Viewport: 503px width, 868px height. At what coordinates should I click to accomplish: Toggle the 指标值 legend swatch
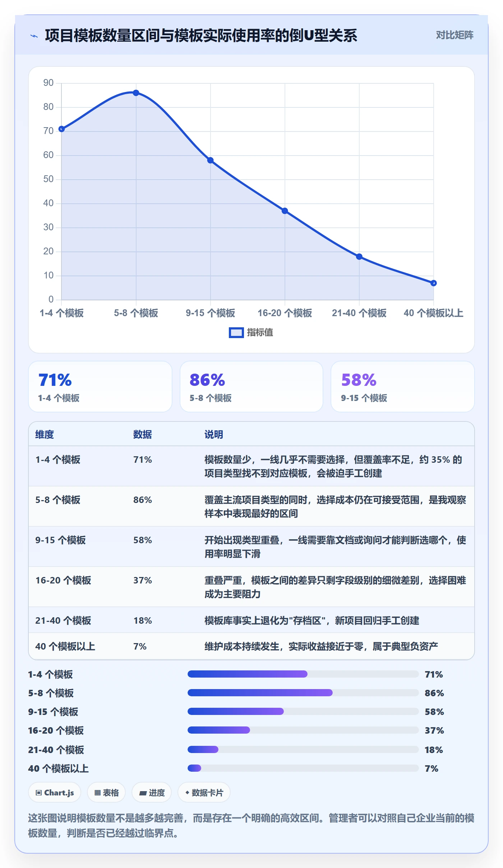click(236, 333)
